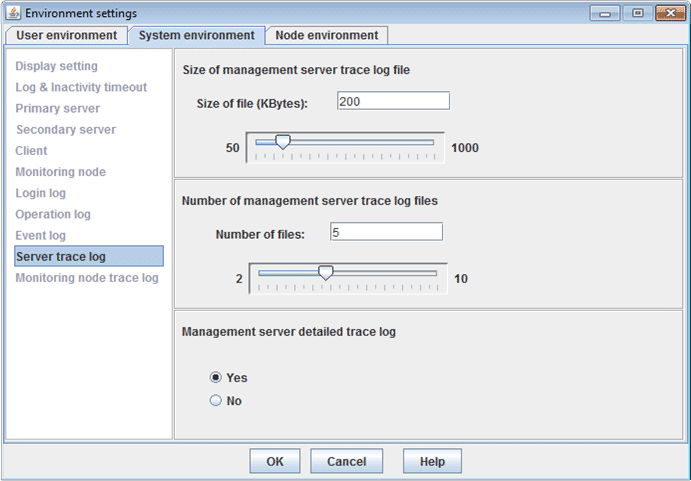Select Display setting in the list
Screen dimensions: 691x481
point(56,66)
